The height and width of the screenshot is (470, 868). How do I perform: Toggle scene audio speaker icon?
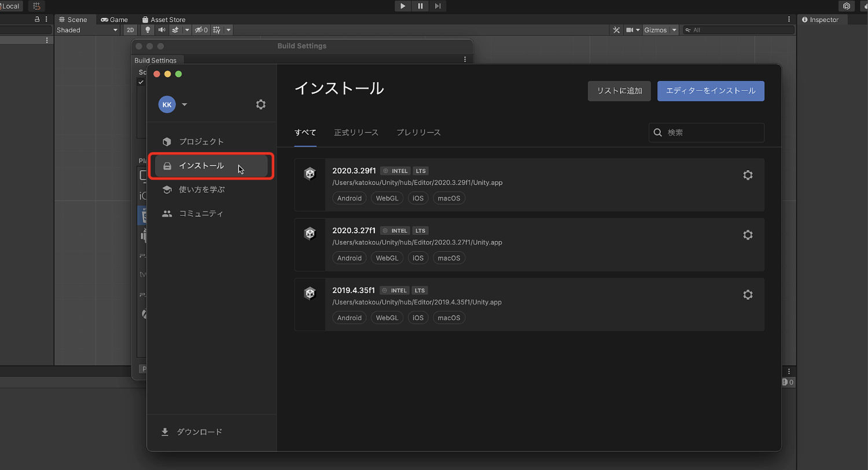tap(161, 30)
